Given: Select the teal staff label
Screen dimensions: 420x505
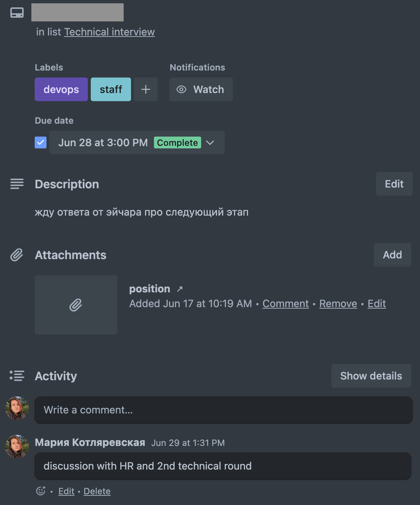Looking at the screenshot, I should [x=111, y=89].
